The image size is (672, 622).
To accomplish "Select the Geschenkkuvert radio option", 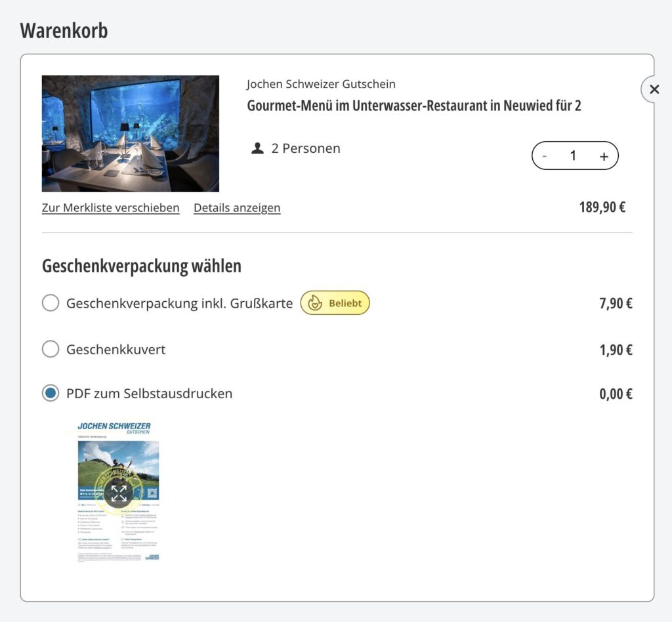I will tap(51, 348).
